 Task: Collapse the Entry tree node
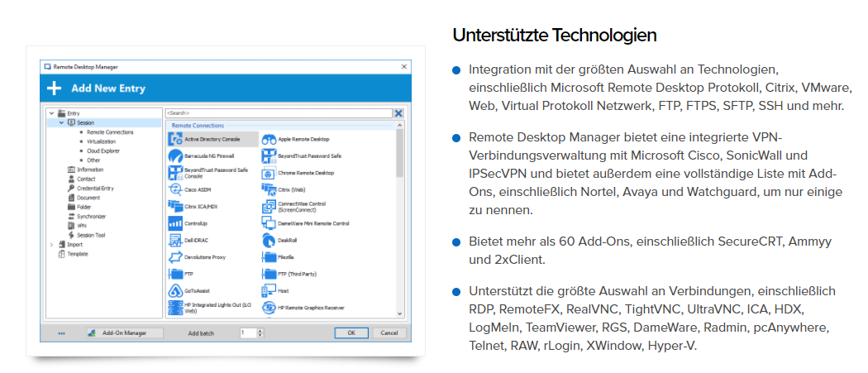[51, 113]
